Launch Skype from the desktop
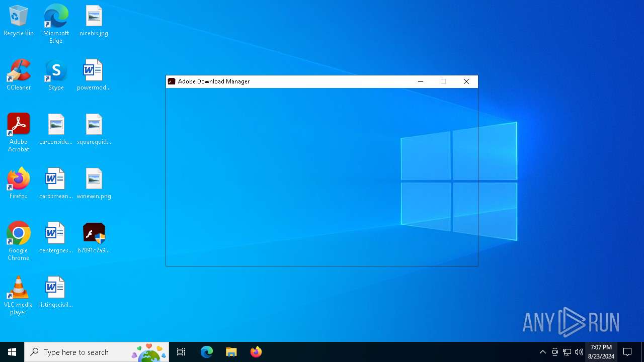The image size is (644, 362). [56, 75]
